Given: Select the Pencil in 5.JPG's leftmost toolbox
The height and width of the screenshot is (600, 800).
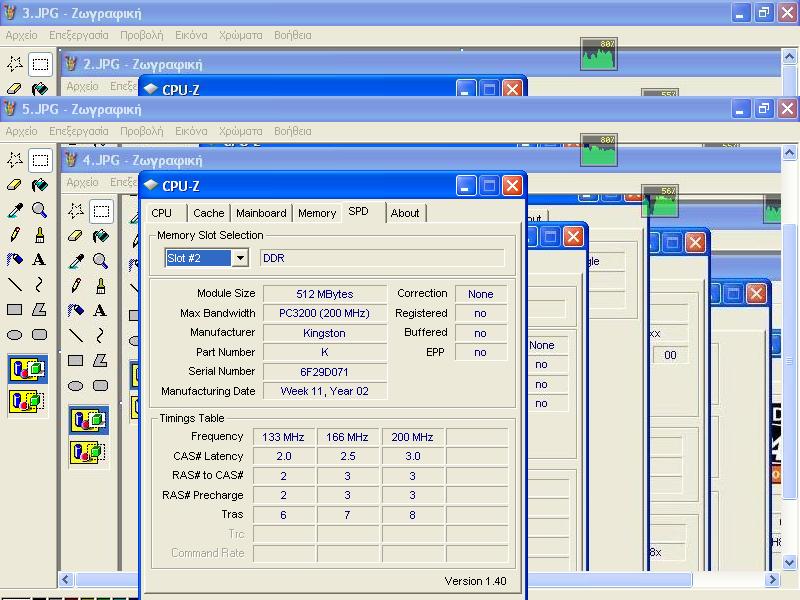Looking at the screenshot, I should [x=15, y=235].
